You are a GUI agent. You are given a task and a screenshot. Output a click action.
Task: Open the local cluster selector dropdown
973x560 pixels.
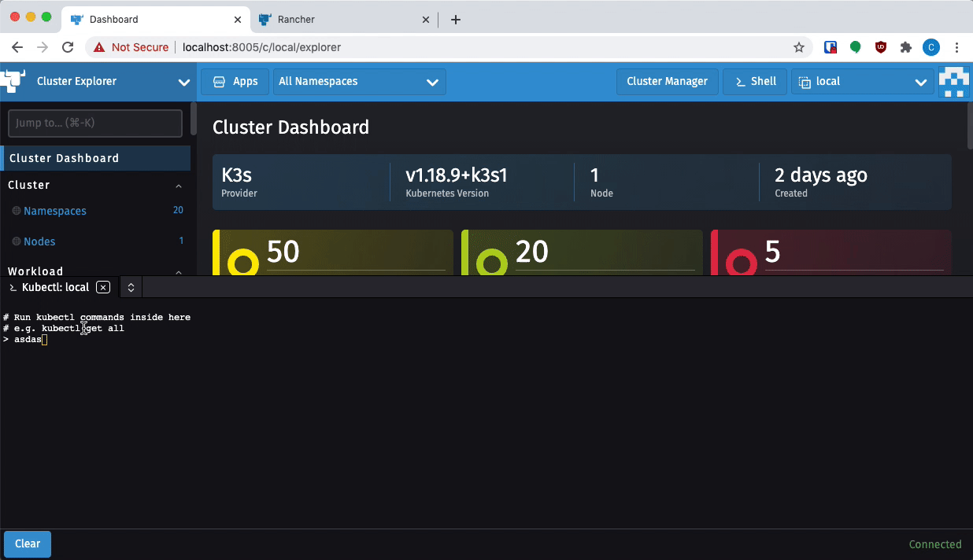pos(921,81)
